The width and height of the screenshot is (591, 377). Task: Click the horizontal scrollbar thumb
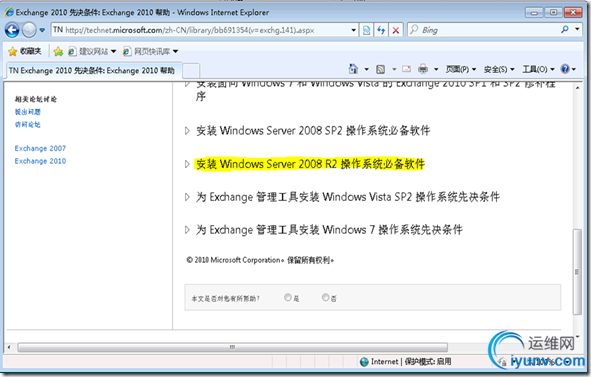pyautogui.click(x=233, y=347)
